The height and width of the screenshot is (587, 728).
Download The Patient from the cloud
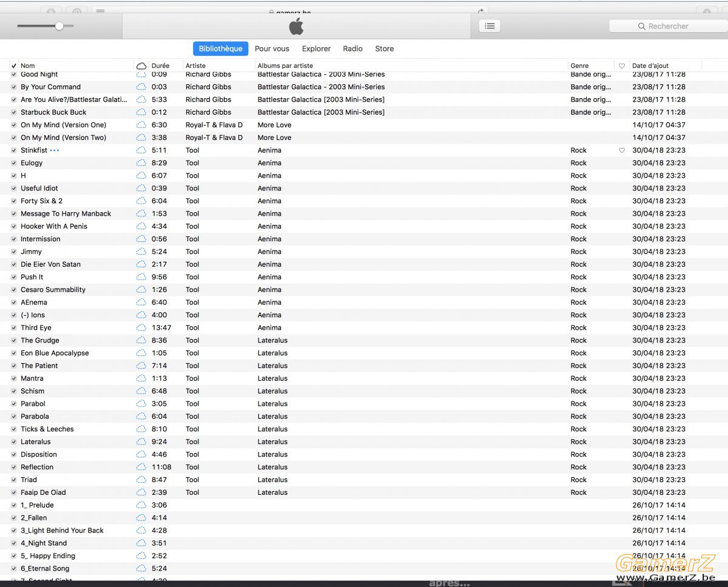(141, 366)
